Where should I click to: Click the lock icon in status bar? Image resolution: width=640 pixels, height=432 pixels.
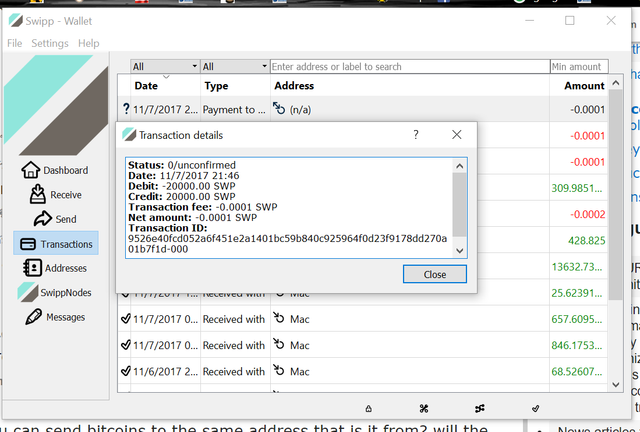pos(369,408)
